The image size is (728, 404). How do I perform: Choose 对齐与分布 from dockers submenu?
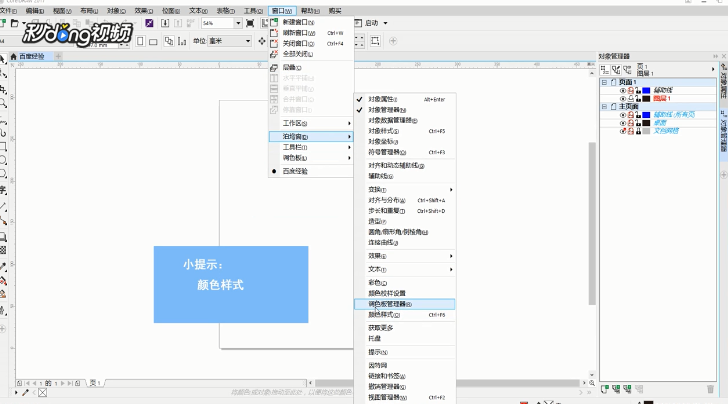404,201
